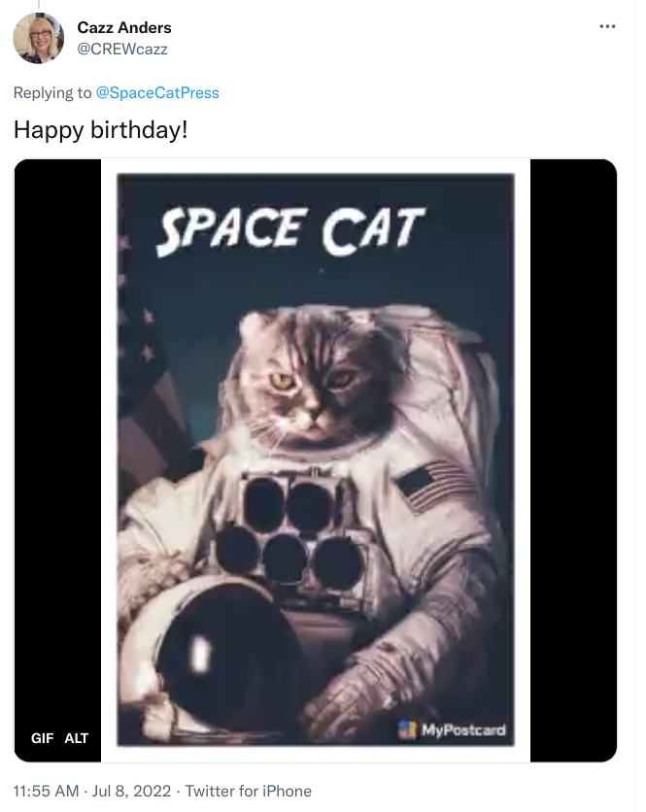Click the GIF badge on the media
The image size is (646, 812).
coord(43,738)
